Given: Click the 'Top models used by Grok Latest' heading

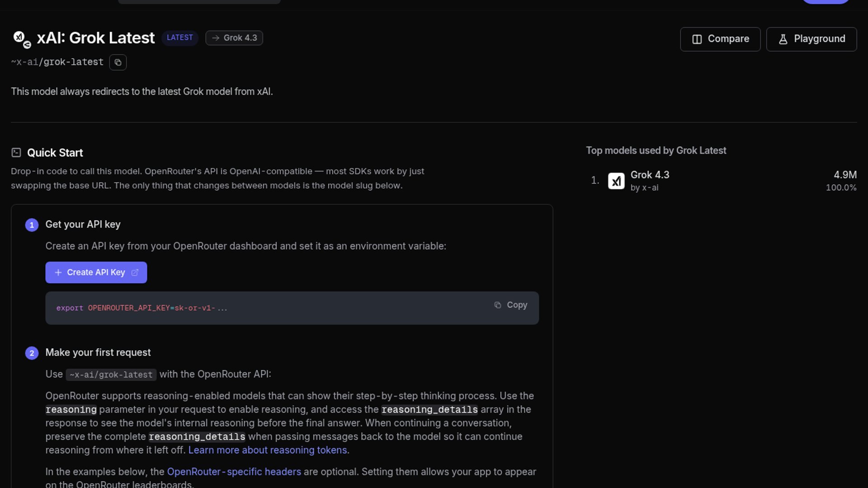Looking at the screenshot, I should pos(656,150).
